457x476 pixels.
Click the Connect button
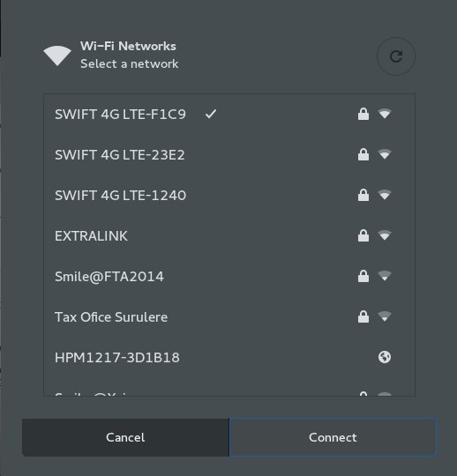(x=333, y=437)
